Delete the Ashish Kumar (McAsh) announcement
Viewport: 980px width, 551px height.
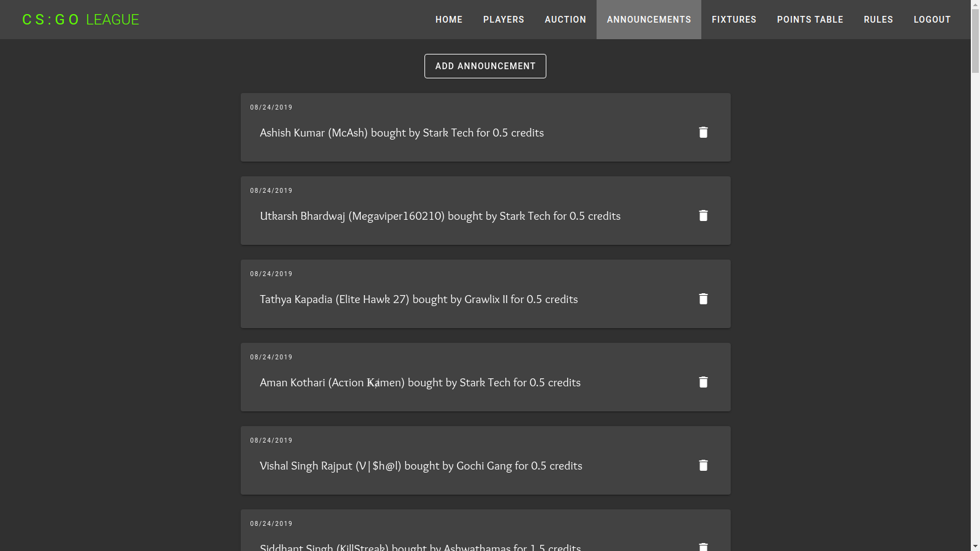coord(703,132)
